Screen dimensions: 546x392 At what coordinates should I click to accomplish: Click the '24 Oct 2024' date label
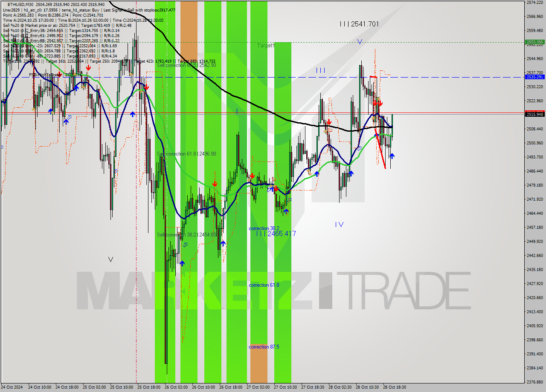click(x=12, y=387)
